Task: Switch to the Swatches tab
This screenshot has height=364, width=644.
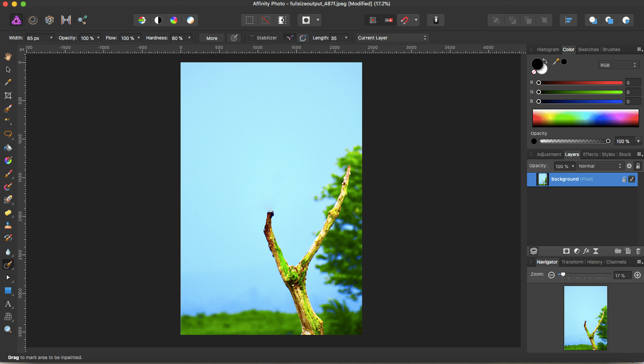Action: 588,49
